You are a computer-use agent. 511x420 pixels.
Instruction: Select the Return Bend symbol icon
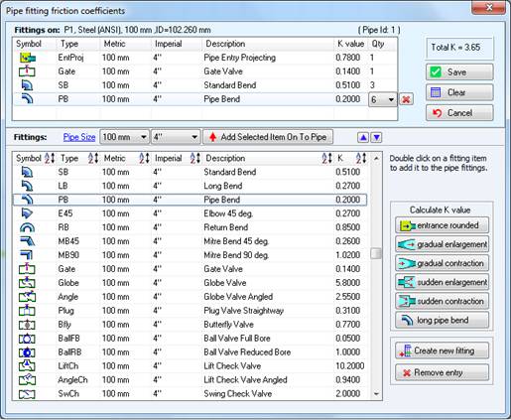(27, 227)
